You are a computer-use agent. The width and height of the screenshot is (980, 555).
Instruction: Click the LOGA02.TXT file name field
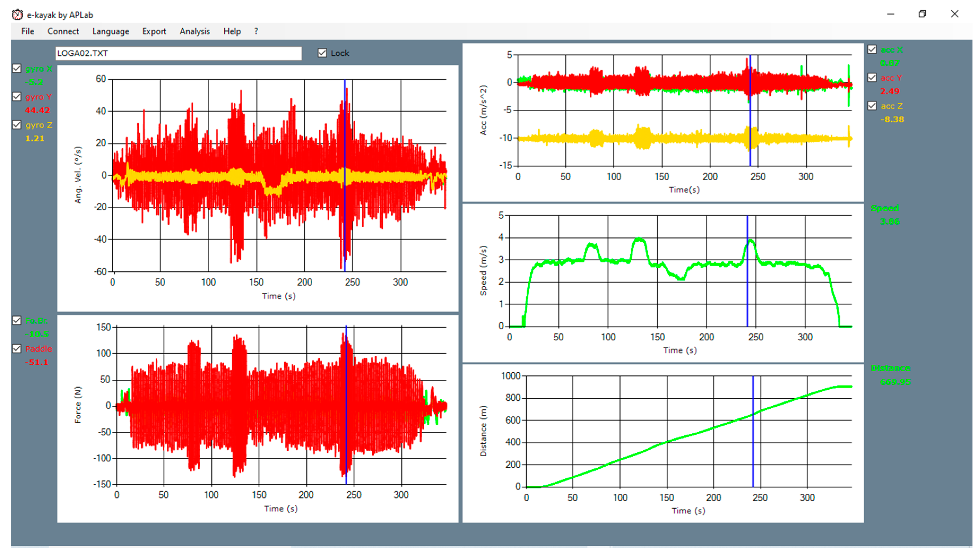(178, 53)
